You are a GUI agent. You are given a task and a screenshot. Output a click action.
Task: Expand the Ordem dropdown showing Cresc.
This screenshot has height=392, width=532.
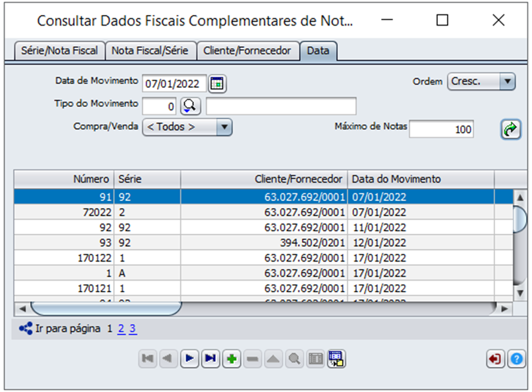(481, 81)
